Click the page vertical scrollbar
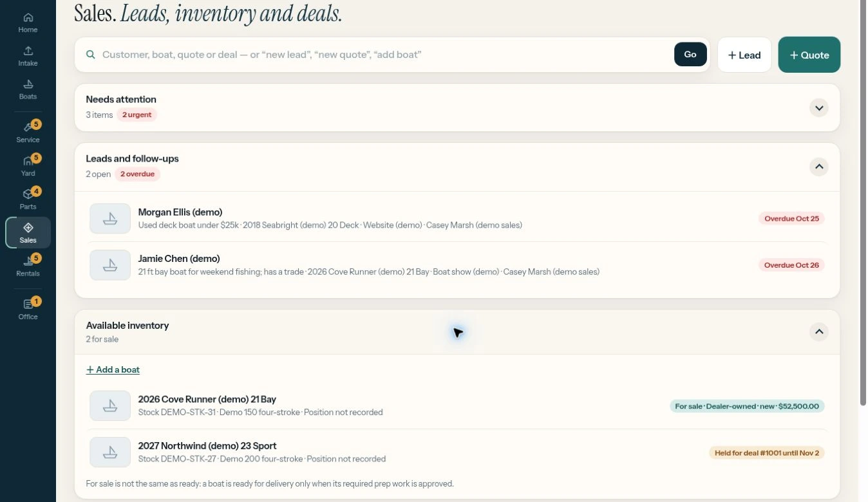The width and height of the screenshot is (868, 502). coord(863,203)
